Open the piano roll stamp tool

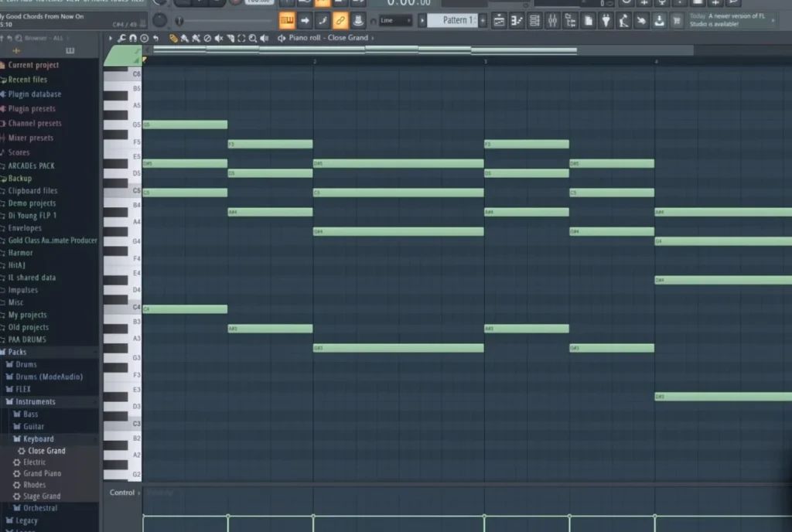tap(144, 38)
